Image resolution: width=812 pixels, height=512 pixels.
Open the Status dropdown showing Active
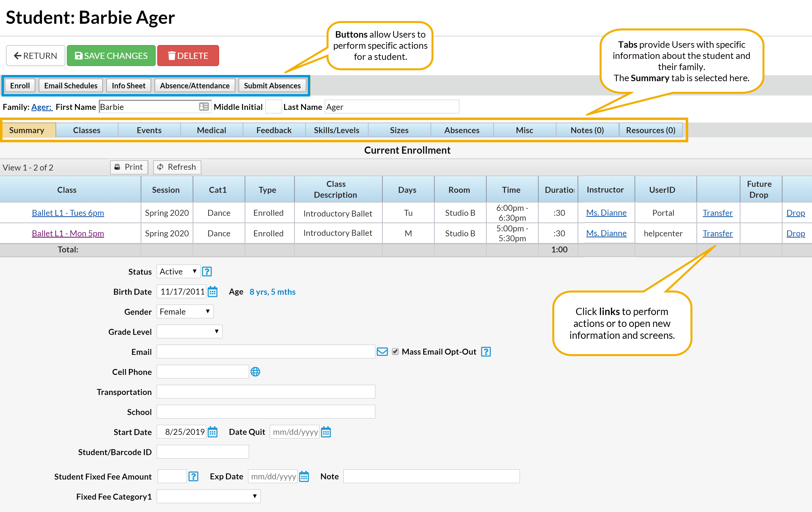[178, 272]
